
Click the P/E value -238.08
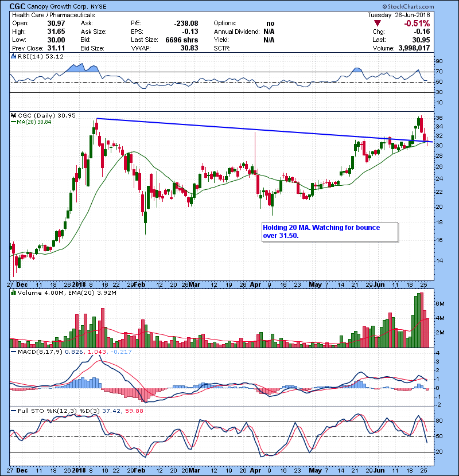(186, 23)
